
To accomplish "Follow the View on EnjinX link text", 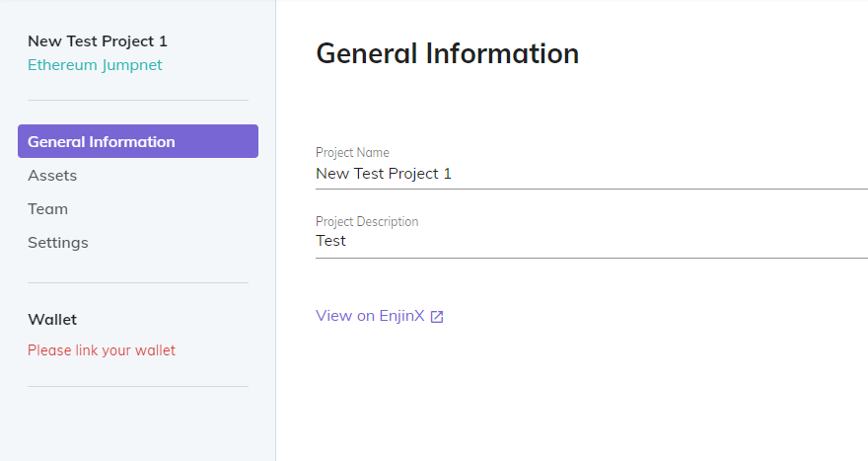I will [370, 316].
